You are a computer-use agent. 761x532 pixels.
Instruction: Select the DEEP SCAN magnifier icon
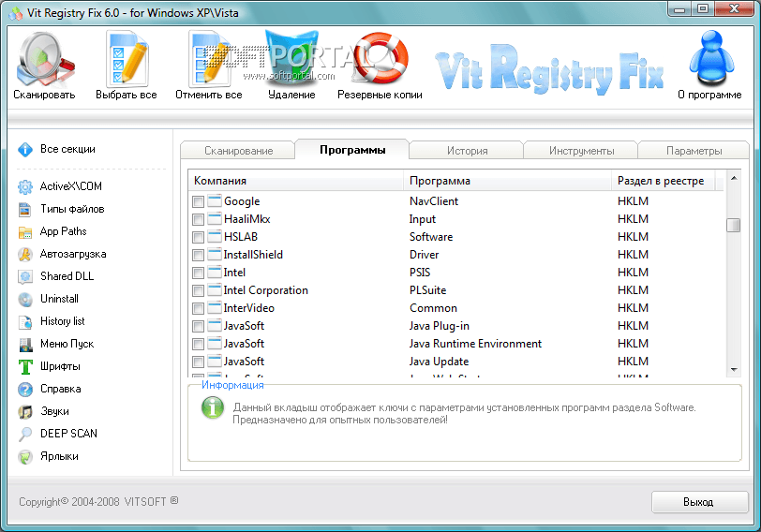pos(25,434)
